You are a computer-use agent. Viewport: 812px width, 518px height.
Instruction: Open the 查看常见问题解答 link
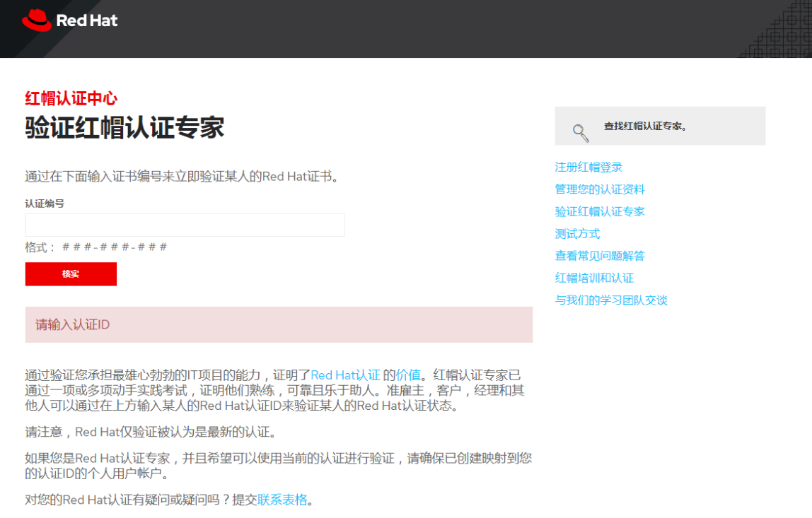tap(601, 255)
